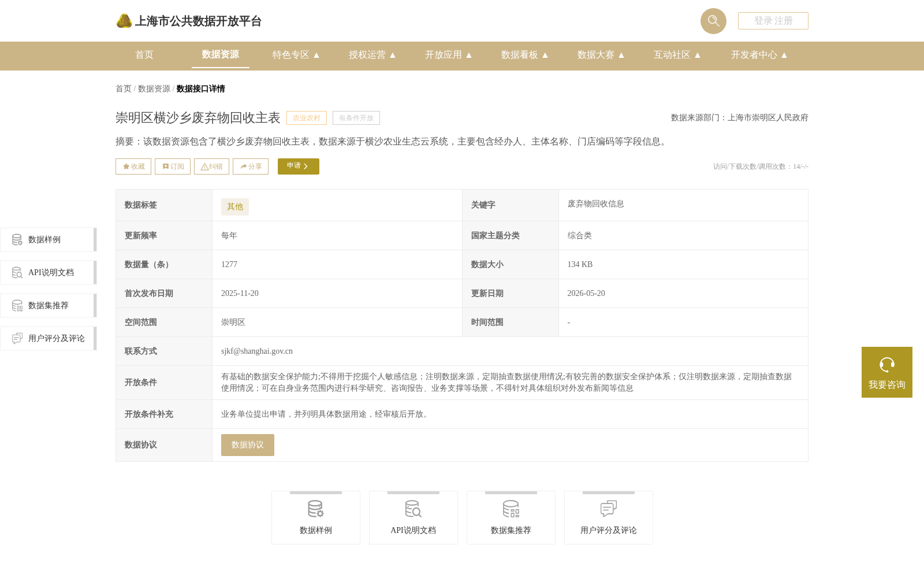Click the 农业农村 category tag
Screen dimensions: 924x578
(x=307, y=118)
